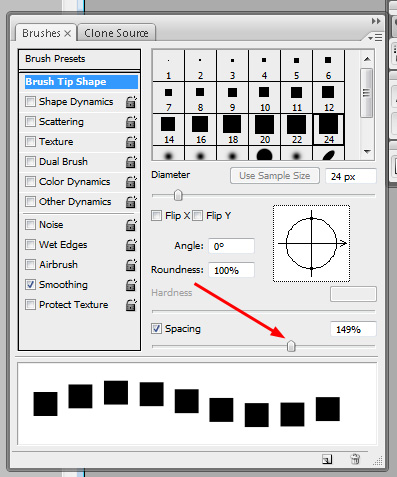Image resolution: width=397 pixels, height=477 pixels.
Task: Enable the Shape Dynamics checkbox
Action: (30, 101)
